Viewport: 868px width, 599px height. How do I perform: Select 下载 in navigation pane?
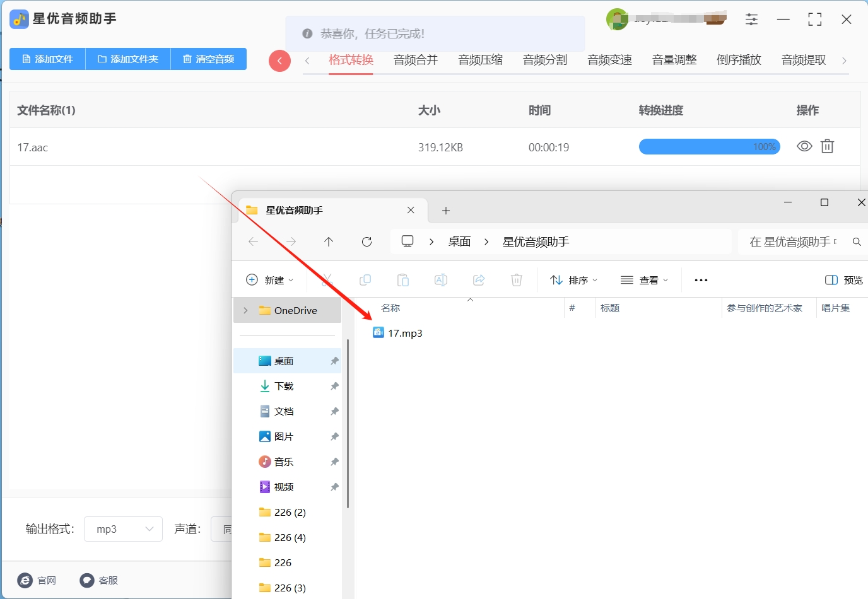click(x=288, y=386)
